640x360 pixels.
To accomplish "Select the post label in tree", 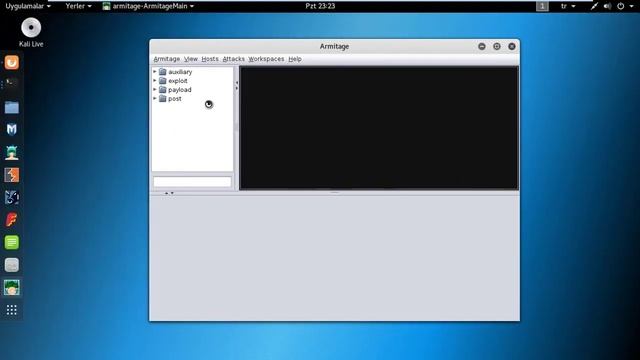I will 175,99.
